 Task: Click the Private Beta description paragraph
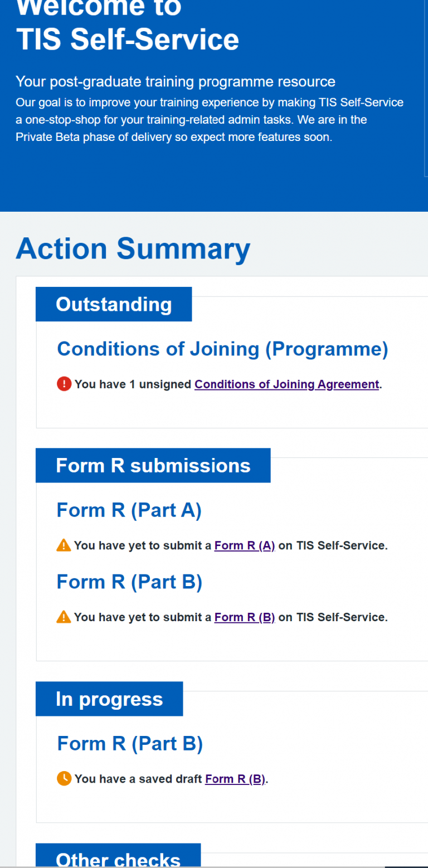[210, 119]
